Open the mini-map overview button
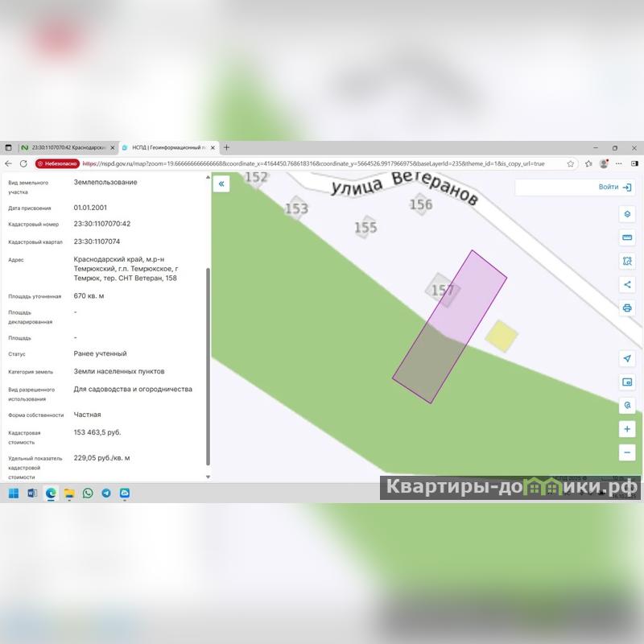 627,382
